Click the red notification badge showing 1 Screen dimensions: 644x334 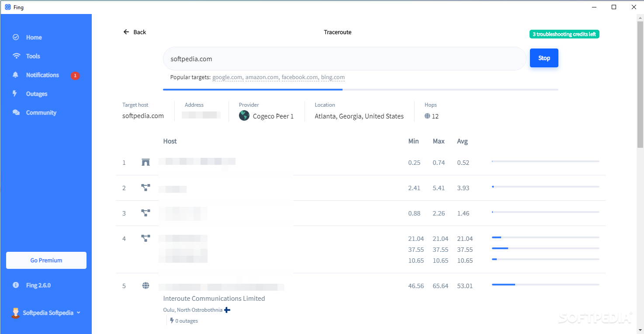pyautogui.click(x=75, y=76)
